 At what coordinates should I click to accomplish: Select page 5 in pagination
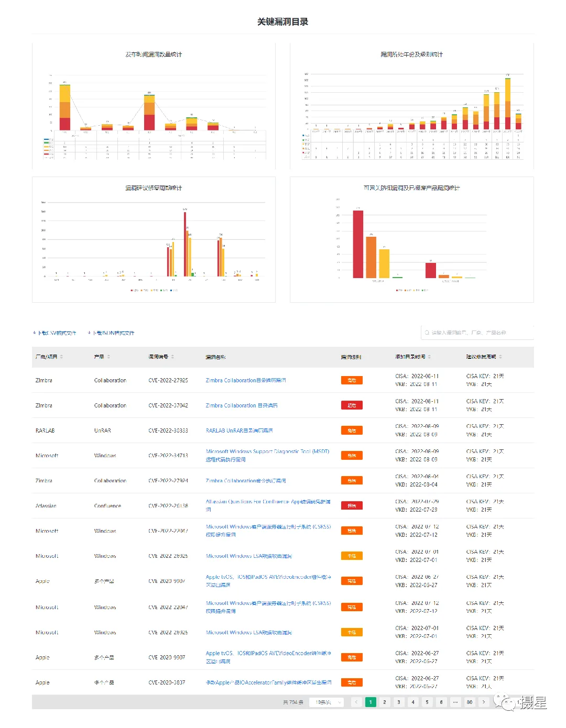[427, 702]
